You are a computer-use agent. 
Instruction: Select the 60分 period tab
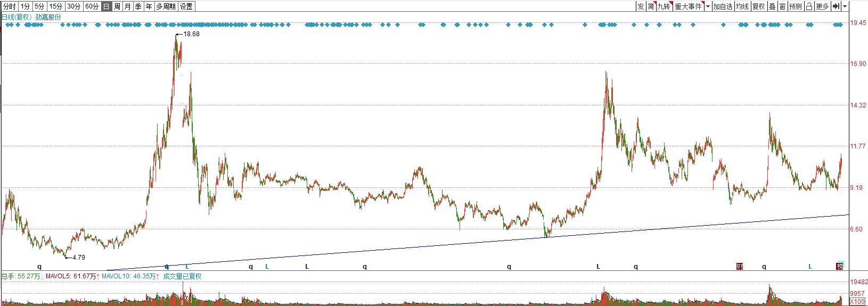pos(92,6)
